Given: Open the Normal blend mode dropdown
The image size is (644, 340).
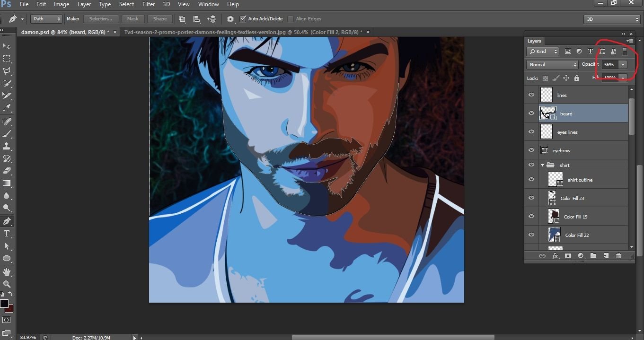Looking at the screenshot, I should point(552,64).
